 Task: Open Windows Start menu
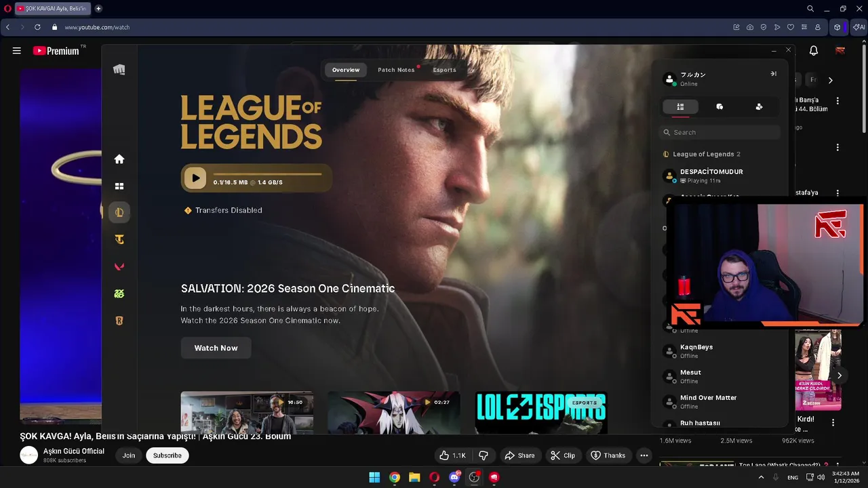click(x=374, y=477)
